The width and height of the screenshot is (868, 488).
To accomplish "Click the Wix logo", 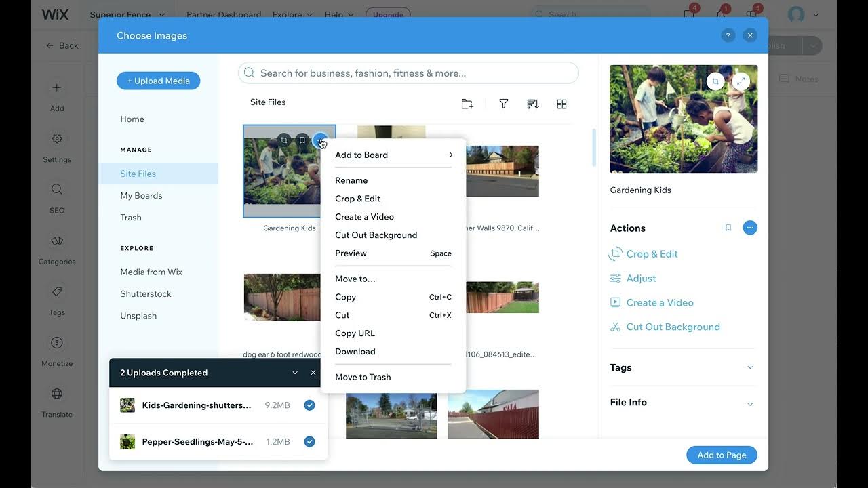I will click(55, 14).
